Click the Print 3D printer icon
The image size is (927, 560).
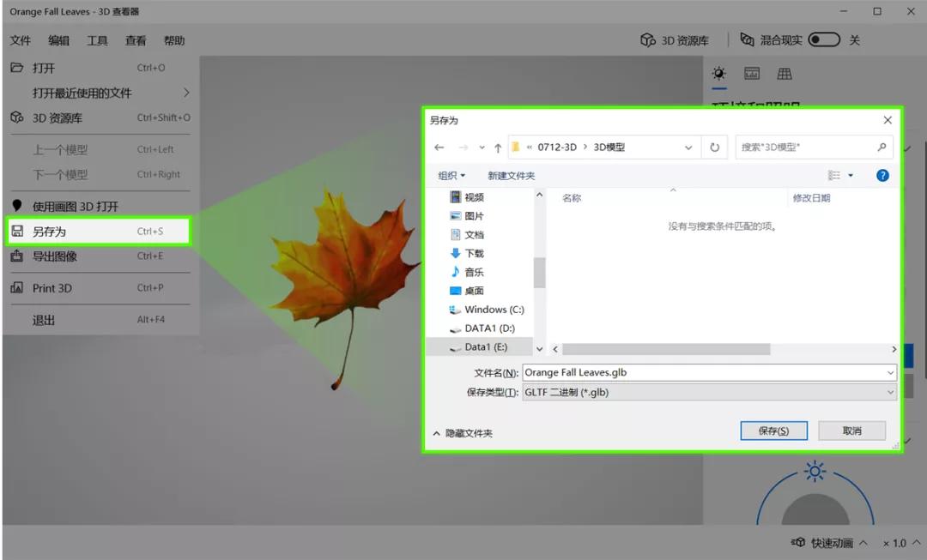tap(19, 287)
